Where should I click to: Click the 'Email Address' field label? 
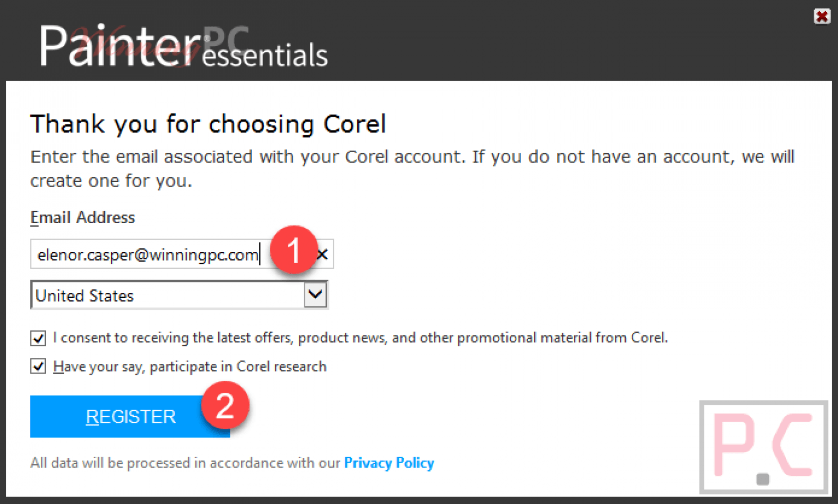[x=82, y=217]
